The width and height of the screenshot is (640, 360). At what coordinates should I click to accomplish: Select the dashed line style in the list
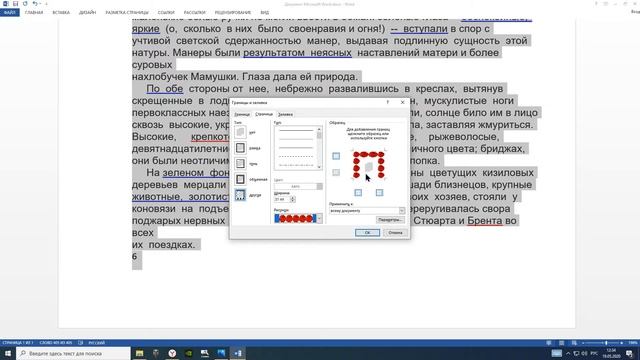coord(296,156)
